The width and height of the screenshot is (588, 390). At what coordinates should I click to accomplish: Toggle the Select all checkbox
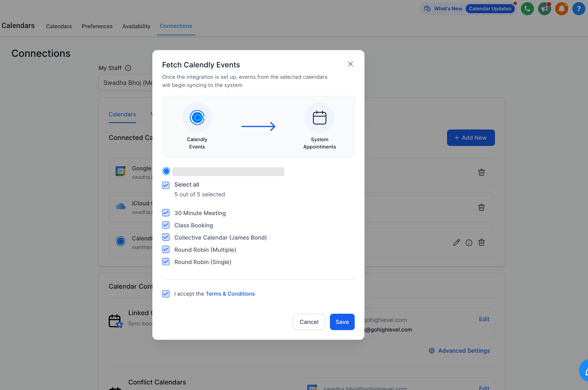click(166, 185)
